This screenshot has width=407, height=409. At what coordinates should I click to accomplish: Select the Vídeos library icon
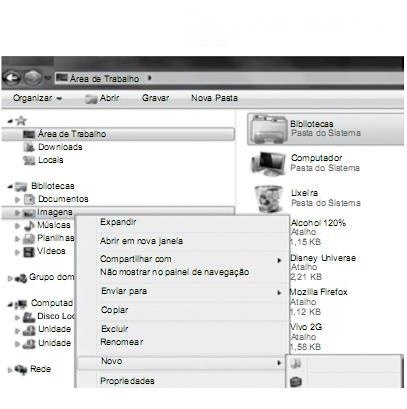tap(29, 251)
